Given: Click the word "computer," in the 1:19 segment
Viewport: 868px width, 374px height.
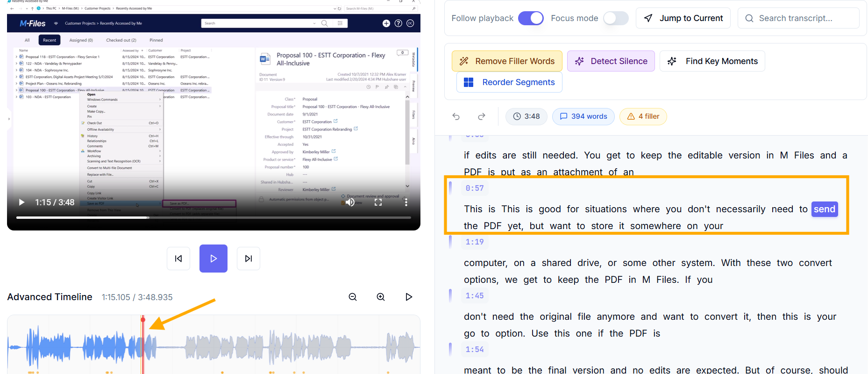Looking at the screenshot, I should click(x=486, y=263).
